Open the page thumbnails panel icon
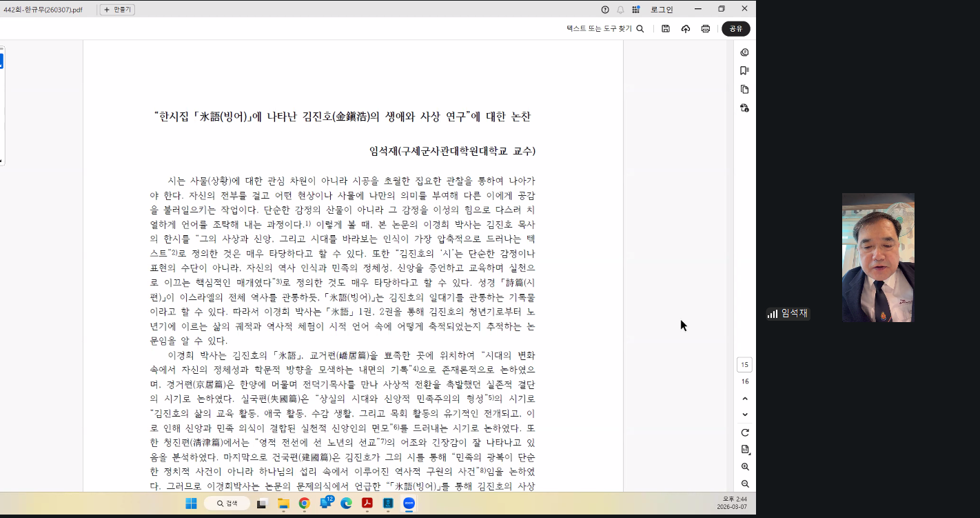980x518 pixels. coord(744,90)
